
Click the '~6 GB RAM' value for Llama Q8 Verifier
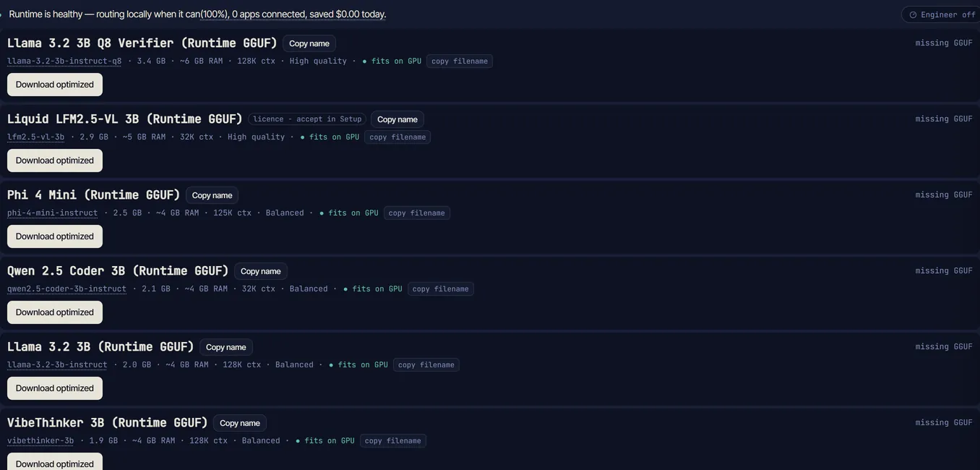tap(201, 61)
